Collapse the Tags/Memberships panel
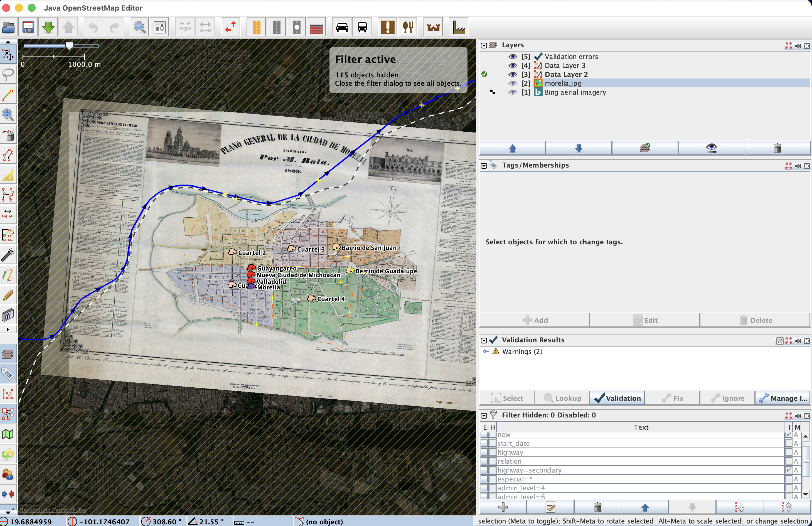 (484, 166)
